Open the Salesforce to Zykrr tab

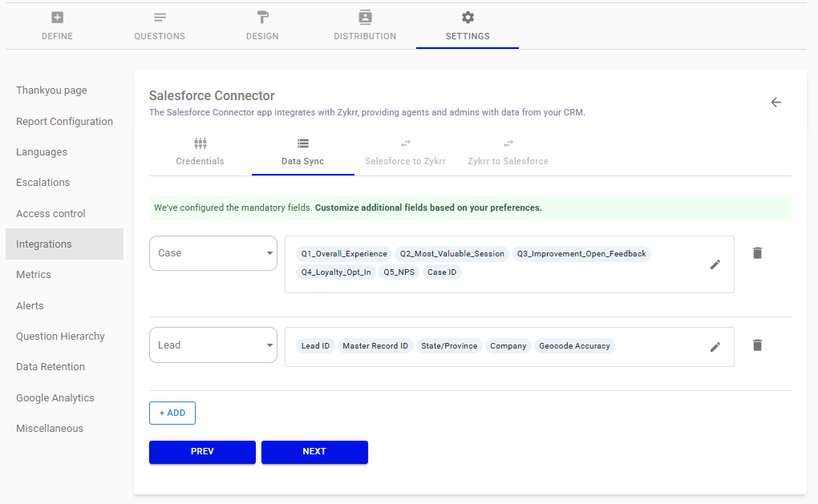point(405,152)
